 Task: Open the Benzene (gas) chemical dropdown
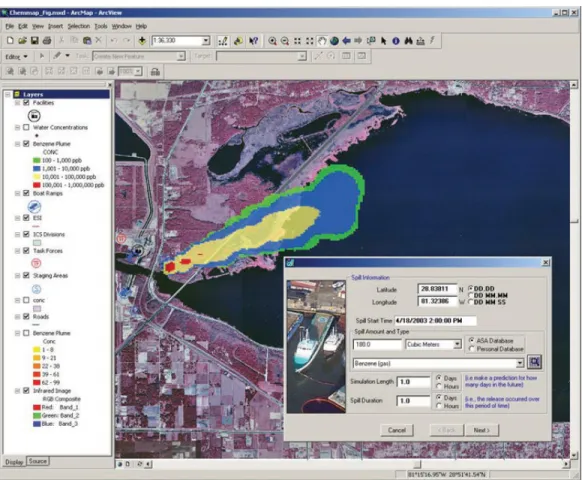[520, 363]
